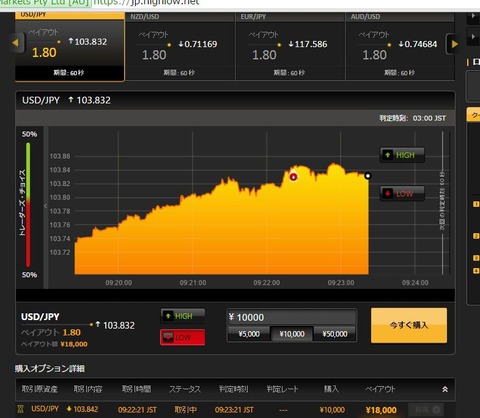Select the ¥10,000 preset amount
Image resolution: width=480 pixels, height=418 pixels.
[x=292, y=334]
